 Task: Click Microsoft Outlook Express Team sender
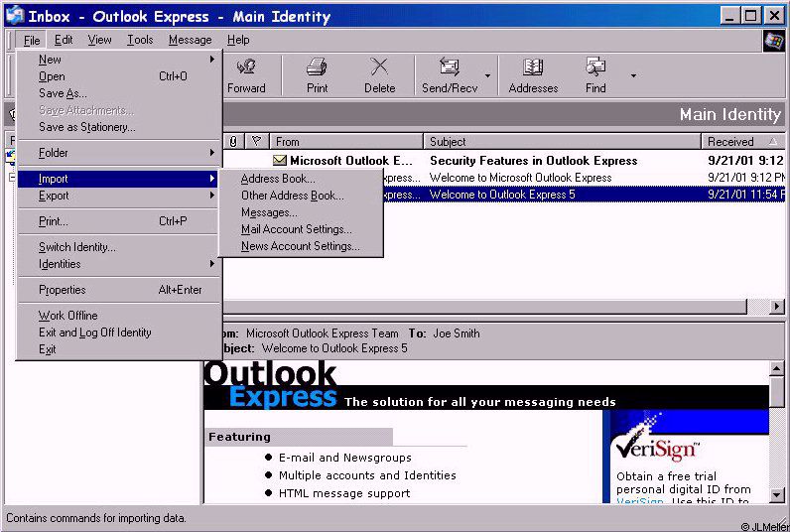pyautogui.click(x=322, y=333)
